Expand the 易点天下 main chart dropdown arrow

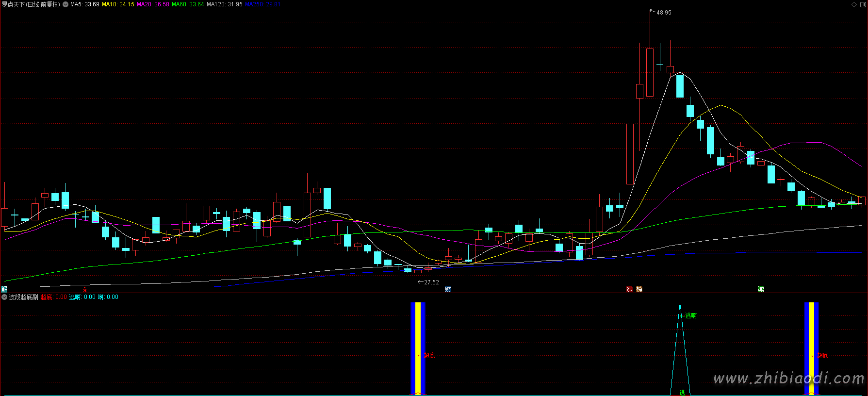tap(66, 4)
